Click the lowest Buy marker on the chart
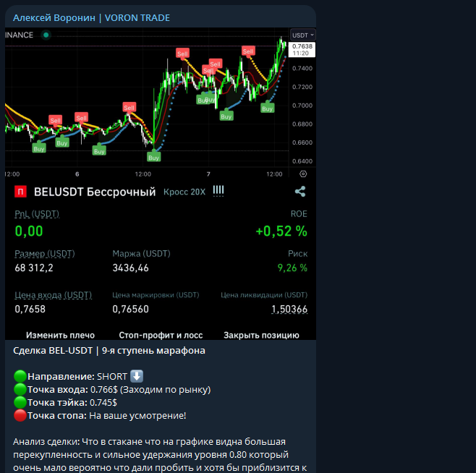This screenshot has width=476, height=473. pos(153,158)
